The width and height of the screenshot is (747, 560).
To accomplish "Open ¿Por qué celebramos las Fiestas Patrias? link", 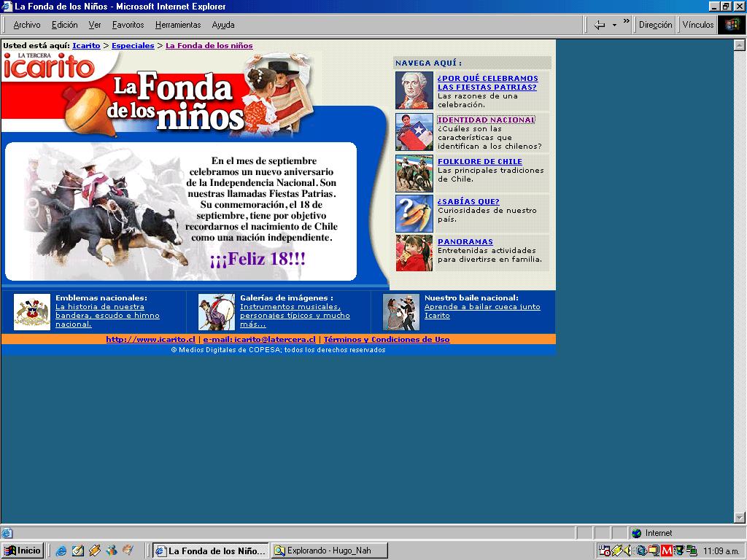I will click(487, 82).
